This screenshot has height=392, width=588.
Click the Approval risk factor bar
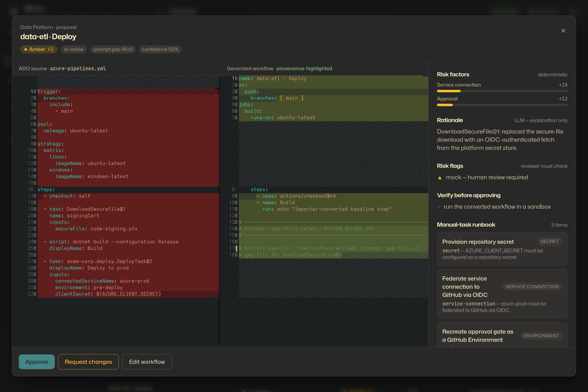pos(502,105)
